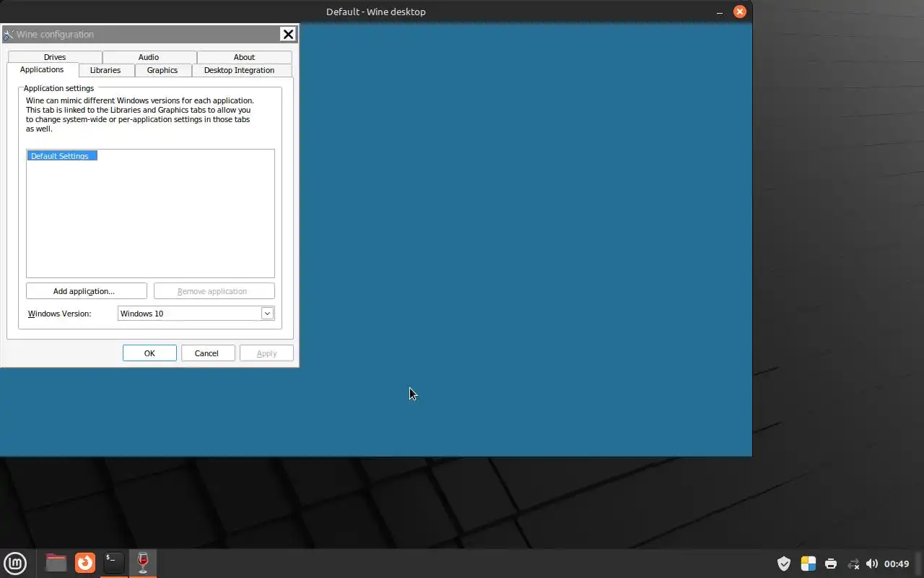
Task: Open the printer tray icon
Action: 831,564
